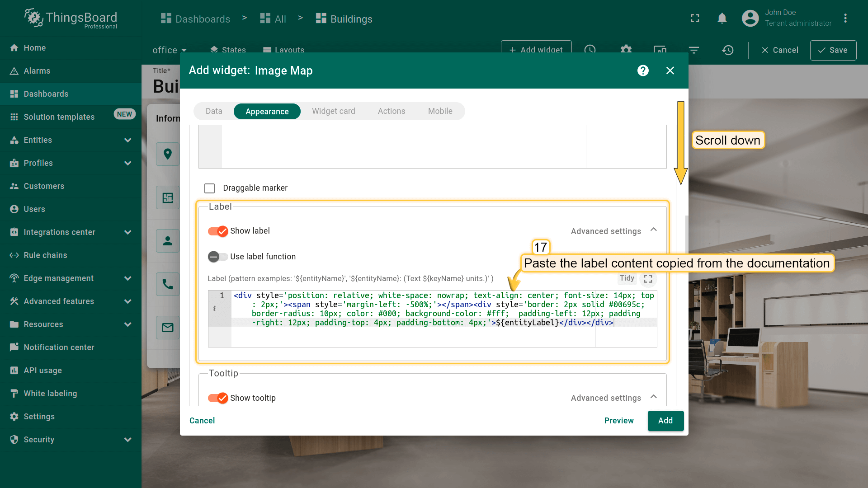The image size is (868, 488).
Task: Expand the label editor to fullscreen
Action: tap(648, 279)
